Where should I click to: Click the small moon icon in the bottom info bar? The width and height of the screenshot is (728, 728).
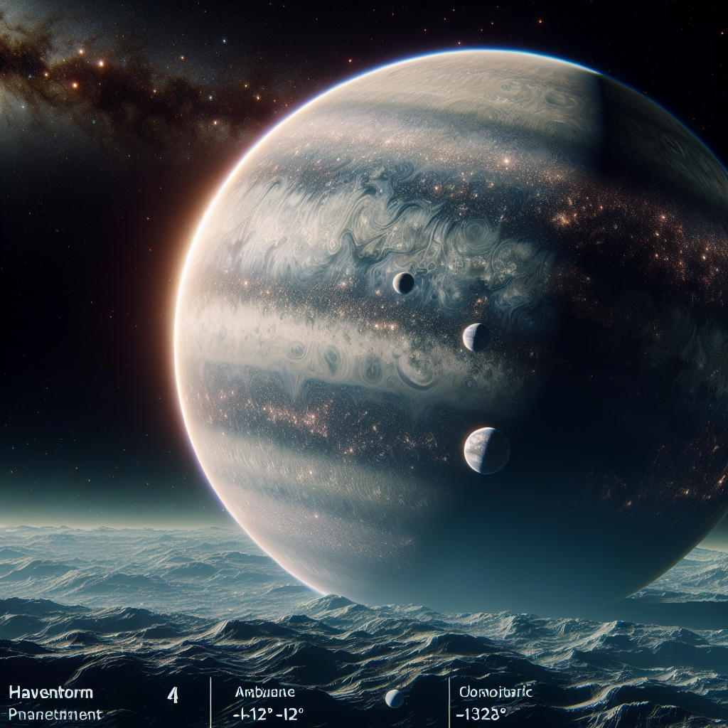[394, 699]
